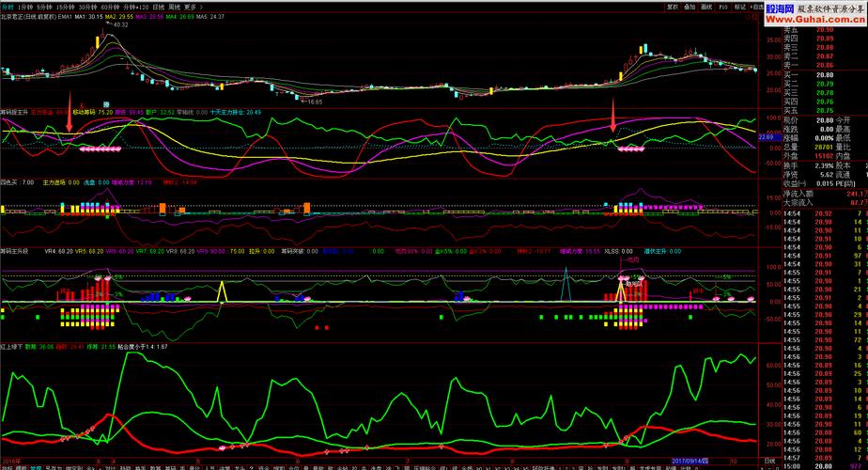The image size is (868, 470).
Task: Open the Www.Guhai.com.cn watermark link
Action: [816, 20]
